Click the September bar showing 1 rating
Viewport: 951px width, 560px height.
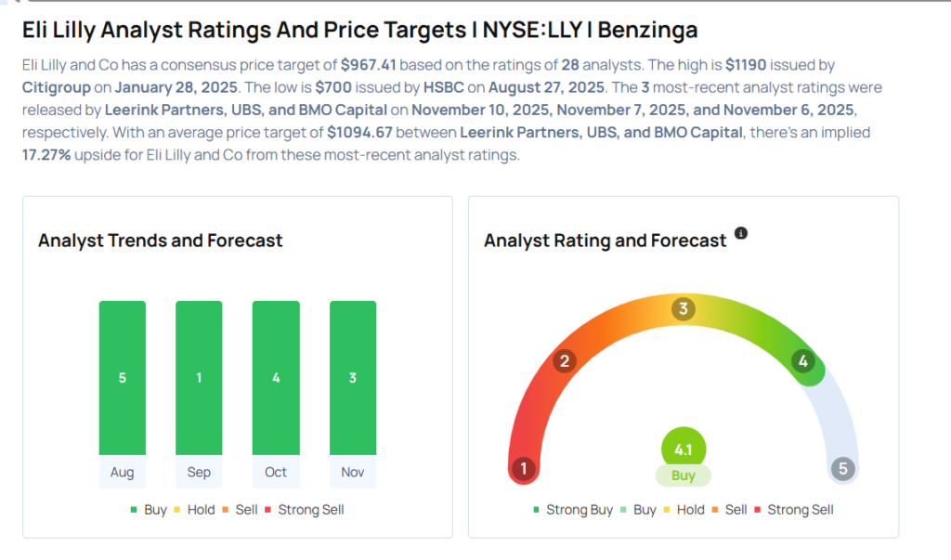tap(199, 378)
